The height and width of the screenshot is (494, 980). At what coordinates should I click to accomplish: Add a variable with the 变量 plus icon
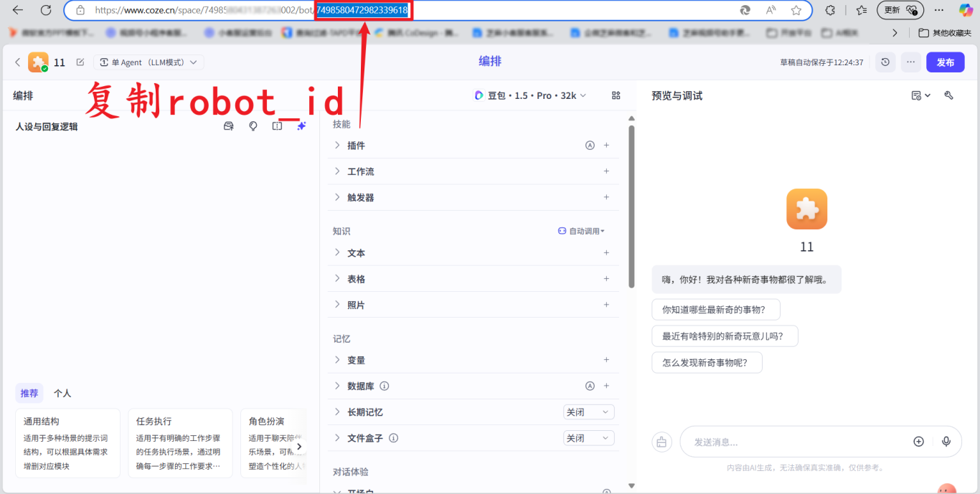click(606, 360)
